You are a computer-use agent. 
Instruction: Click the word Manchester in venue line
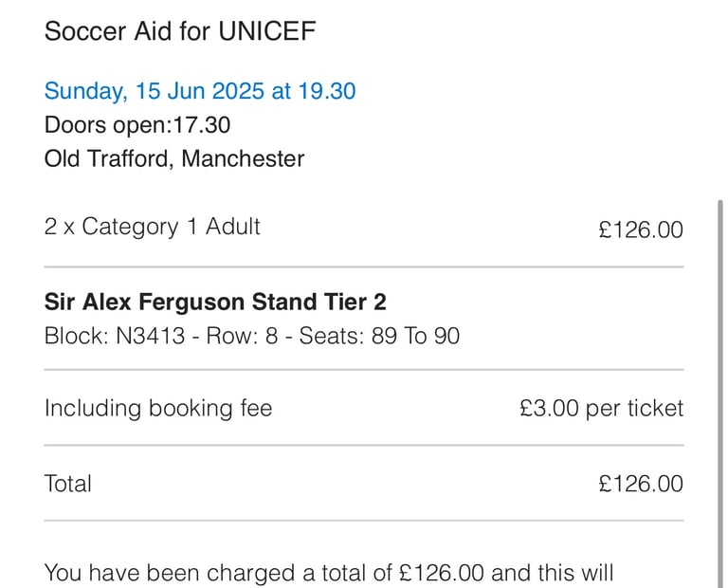tap(243, 158)
